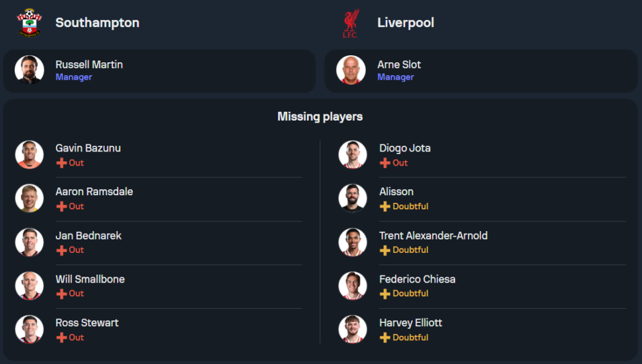Click Diogo Jota's player avatar
Screen dimensions: 642x364
pyautogui.click(x=352, y=155)
